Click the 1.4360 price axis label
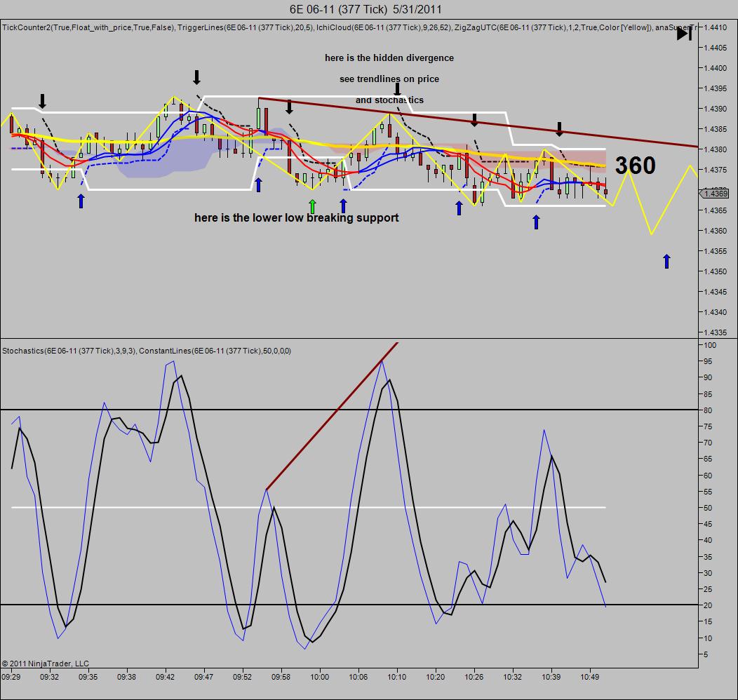This screenshot has height=700, width=738. click(716, 231)
